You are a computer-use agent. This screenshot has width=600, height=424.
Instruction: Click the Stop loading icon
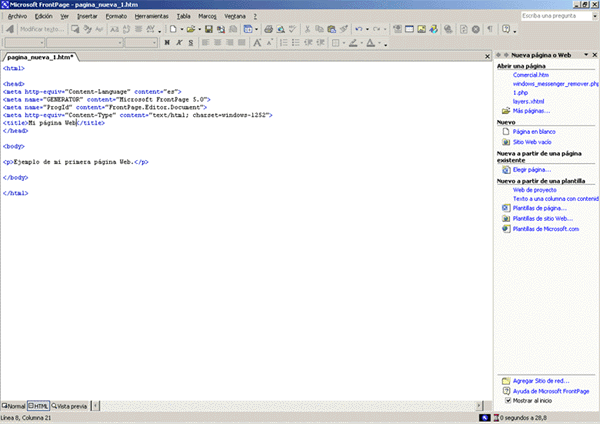tap(476, 29)
